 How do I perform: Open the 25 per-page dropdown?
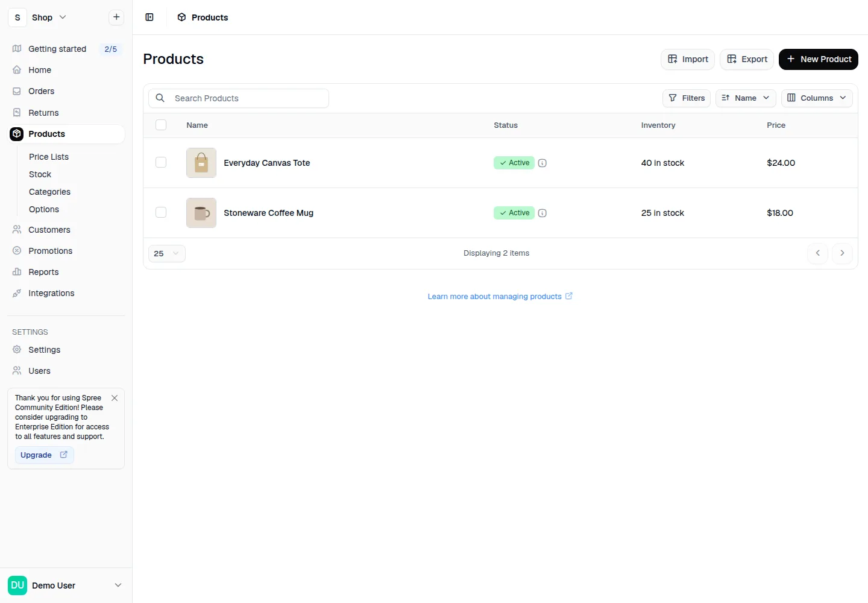tap(167, 253)
